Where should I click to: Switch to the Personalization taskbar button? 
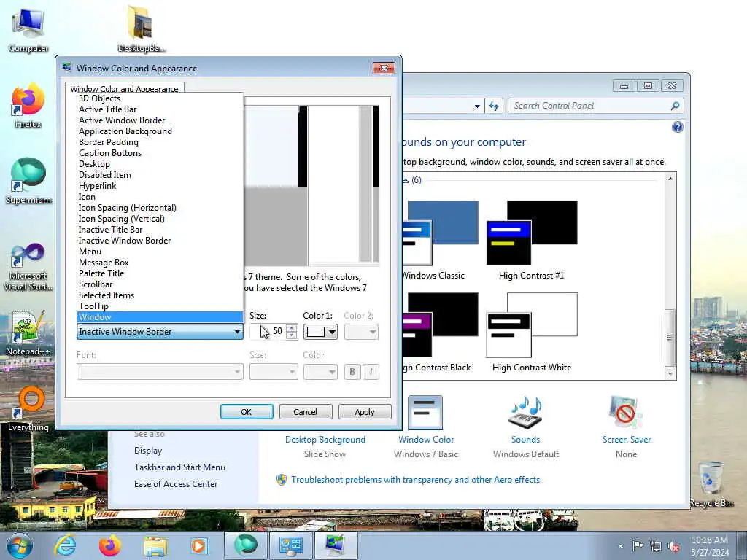(336, 545)
